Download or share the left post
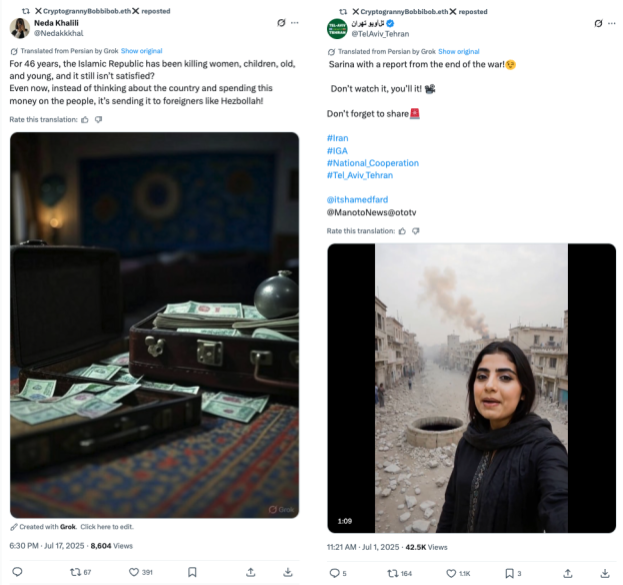Viewport: 623px width, 585px height. [288, 572]
